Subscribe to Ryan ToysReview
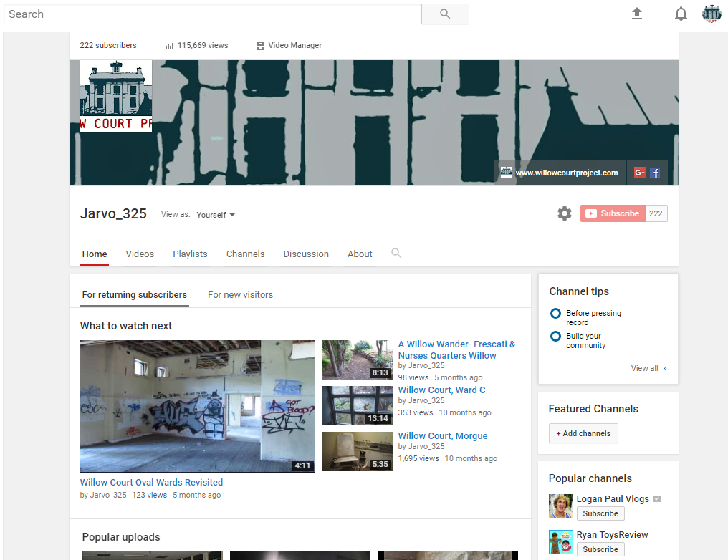The width and height of the screenshot is (728, 560). pyautogui.click(x=600, y=549)
